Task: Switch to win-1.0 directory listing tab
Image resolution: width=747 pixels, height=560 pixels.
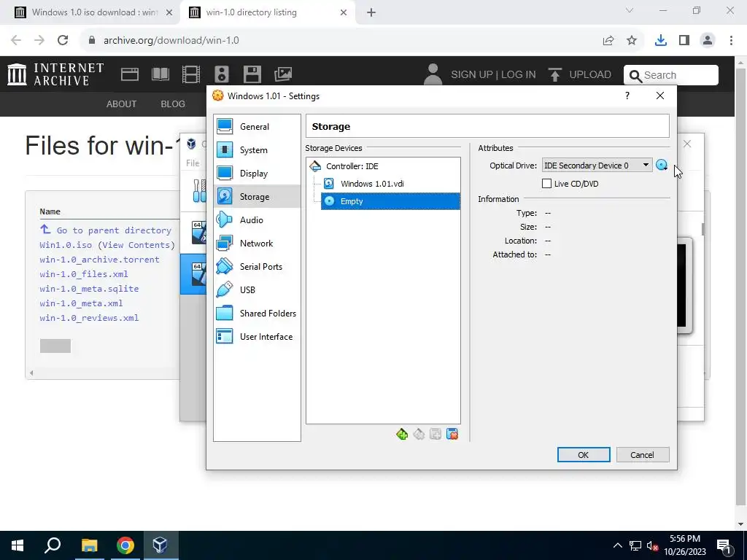Action: point(267,12)
